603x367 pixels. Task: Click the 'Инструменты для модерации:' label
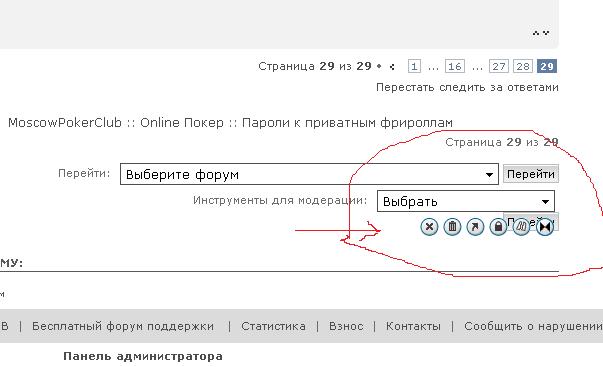[x=280, y=200]
